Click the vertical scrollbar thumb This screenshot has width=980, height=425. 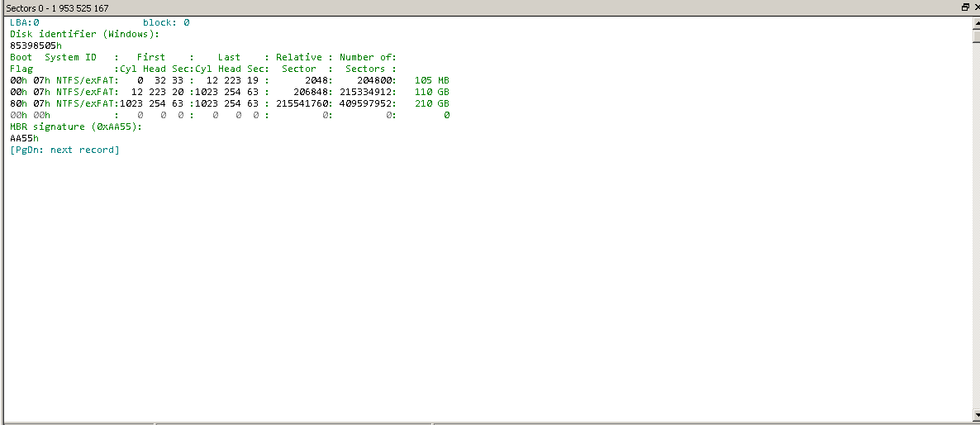point(976,36)
